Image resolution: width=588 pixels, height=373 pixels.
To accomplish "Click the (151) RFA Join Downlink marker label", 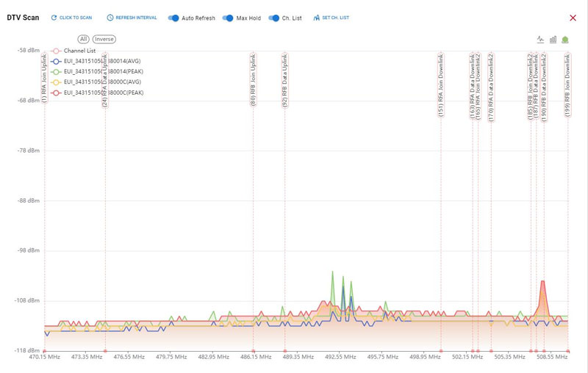I will click(x=441, y=84).
